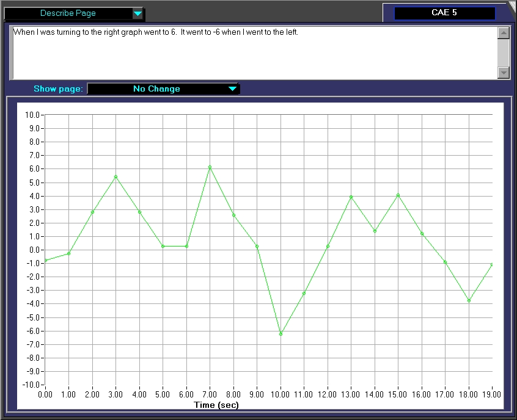The height and width of the screenshot is (420, 517).
Task: Click the description box scrollbar track
Action: click(x=504, y=53)
